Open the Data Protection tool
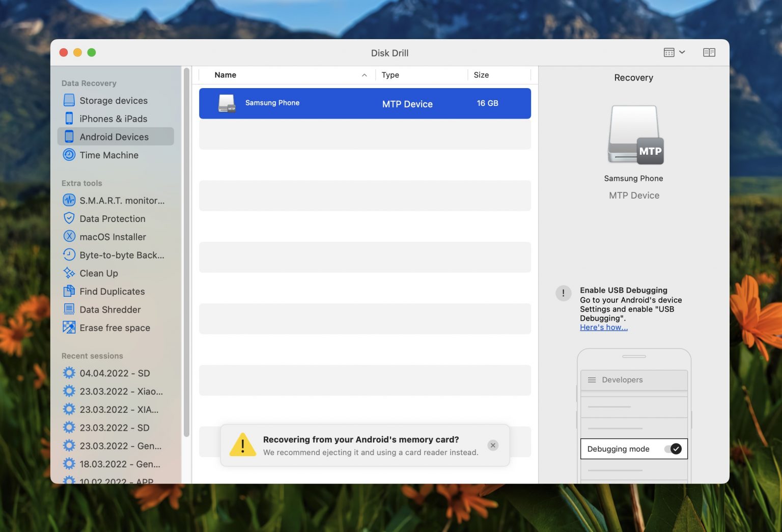Viewport: 782px width, 532px height. point(111,218)
